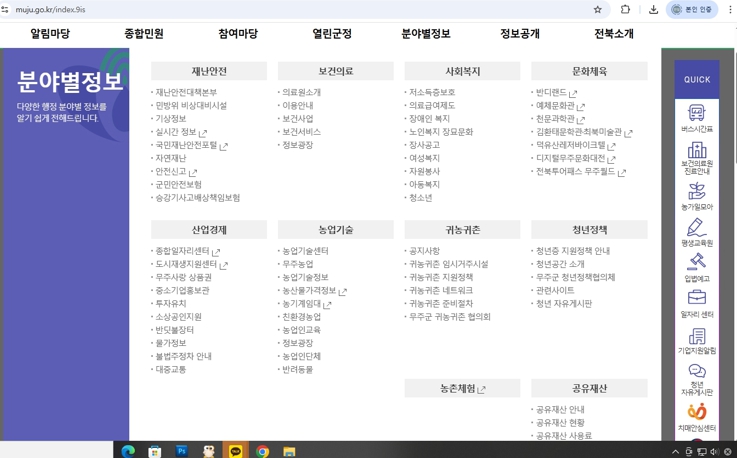
Task: Open browser downloads icon
Action: pyautogui.click(x=653, y=10)
